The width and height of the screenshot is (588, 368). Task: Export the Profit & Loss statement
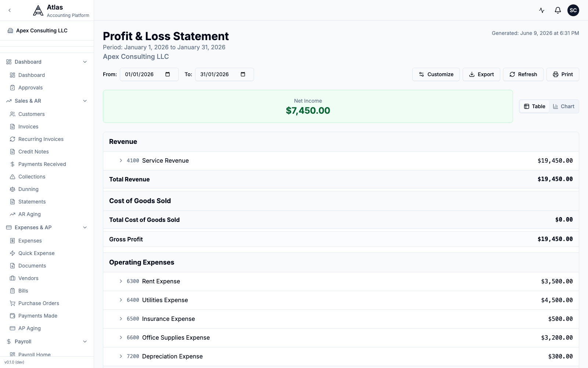(481, 74)
